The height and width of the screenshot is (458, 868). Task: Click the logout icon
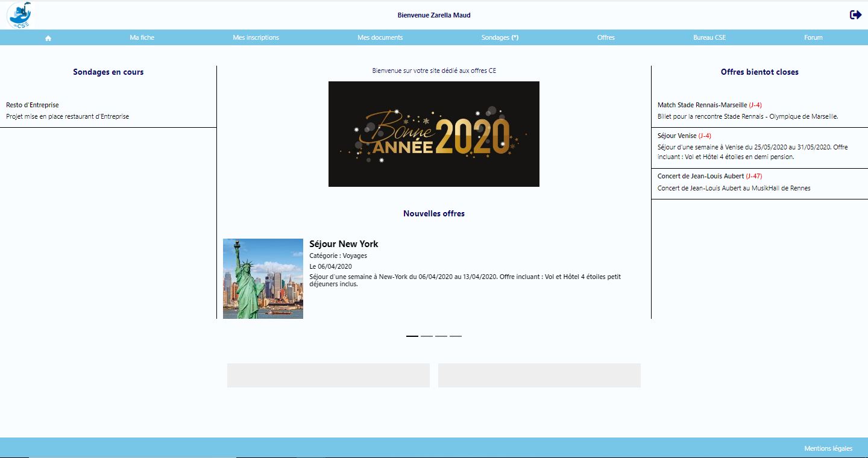pyautogui.click(x=855, y=15)
